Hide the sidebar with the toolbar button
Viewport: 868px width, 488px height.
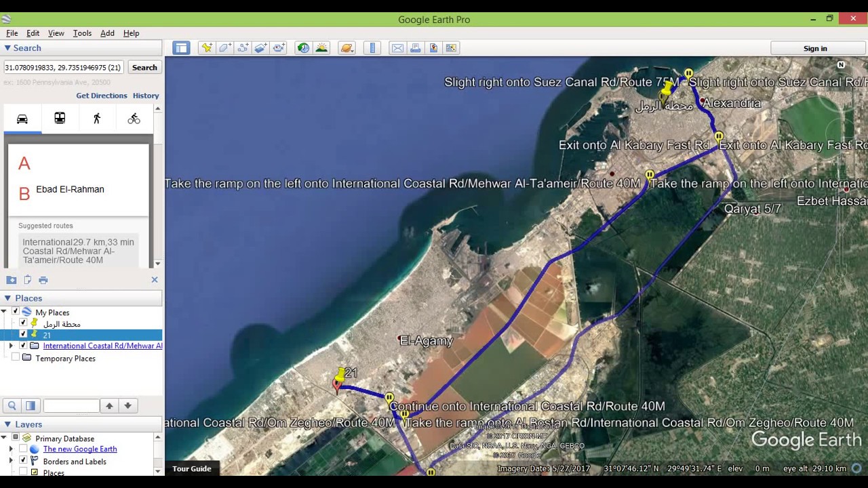coord(181,47)
